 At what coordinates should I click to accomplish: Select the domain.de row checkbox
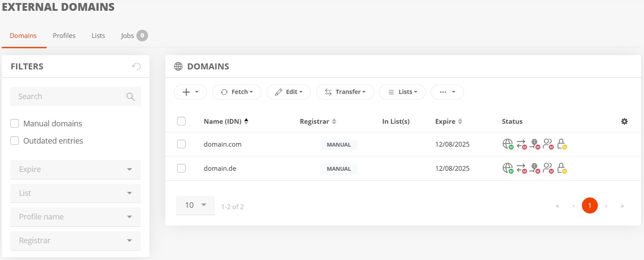[181, 168]
